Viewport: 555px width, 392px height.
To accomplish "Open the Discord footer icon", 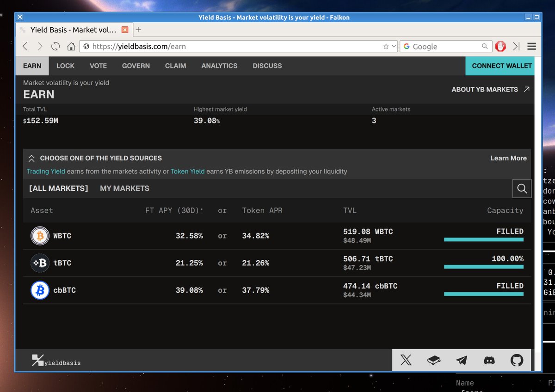I will [x=489, y=360].
